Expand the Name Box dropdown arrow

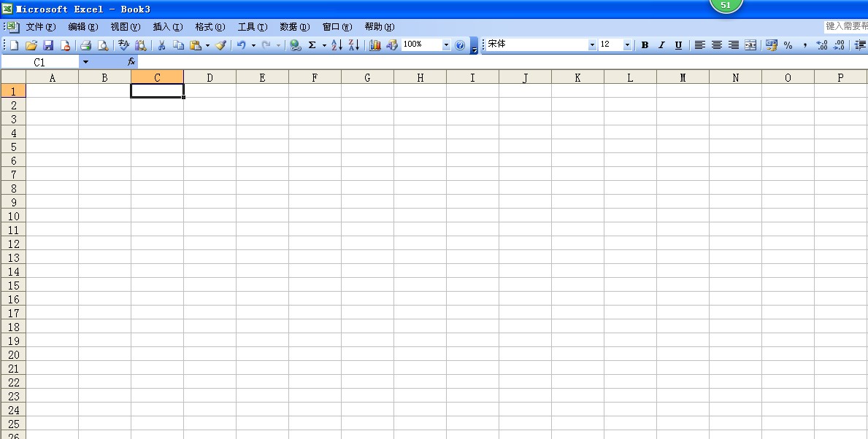85,62
